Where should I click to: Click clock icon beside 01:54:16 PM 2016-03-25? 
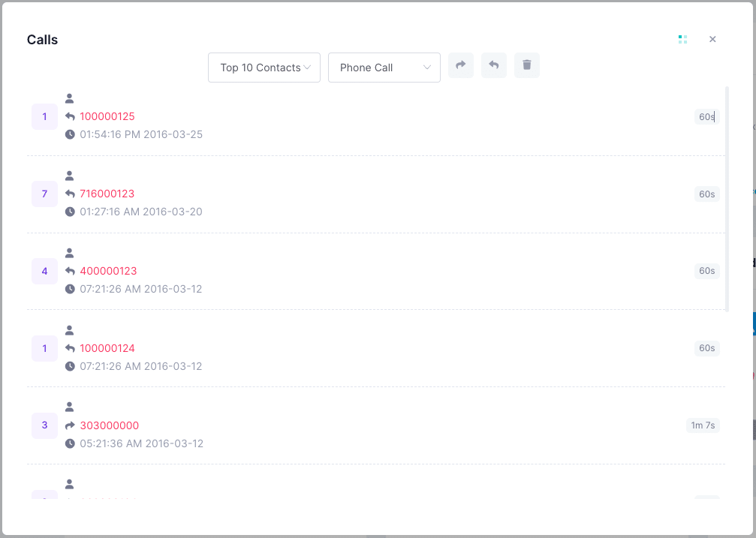tap(70, 134)
